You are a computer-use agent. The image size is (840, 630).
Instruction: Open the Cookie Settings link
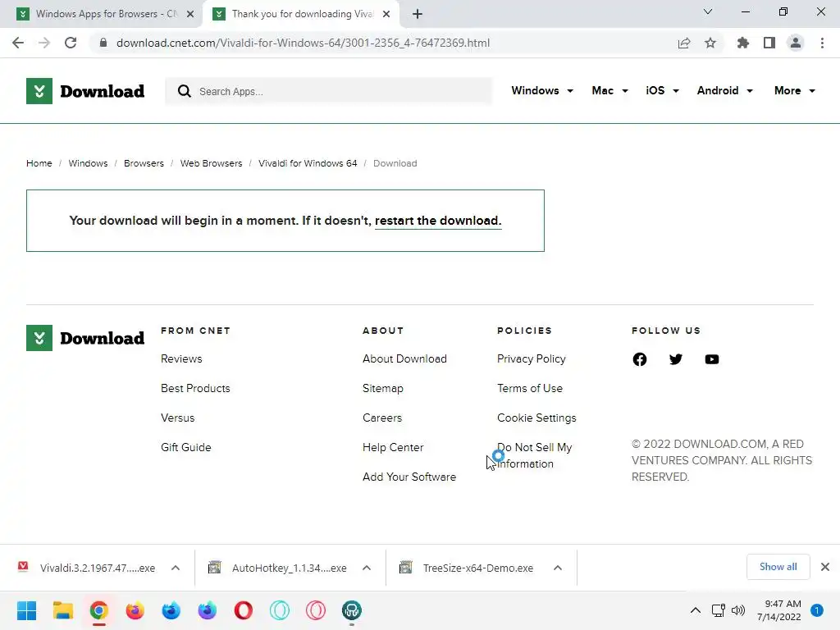536,418
